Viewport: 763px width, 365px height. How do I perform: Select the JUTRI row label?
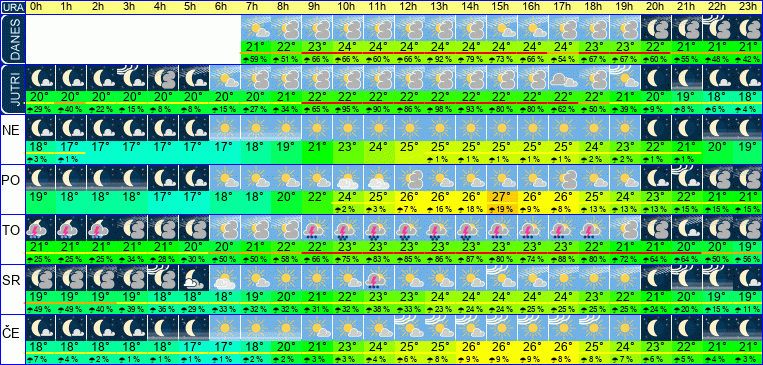click(13, 89)
